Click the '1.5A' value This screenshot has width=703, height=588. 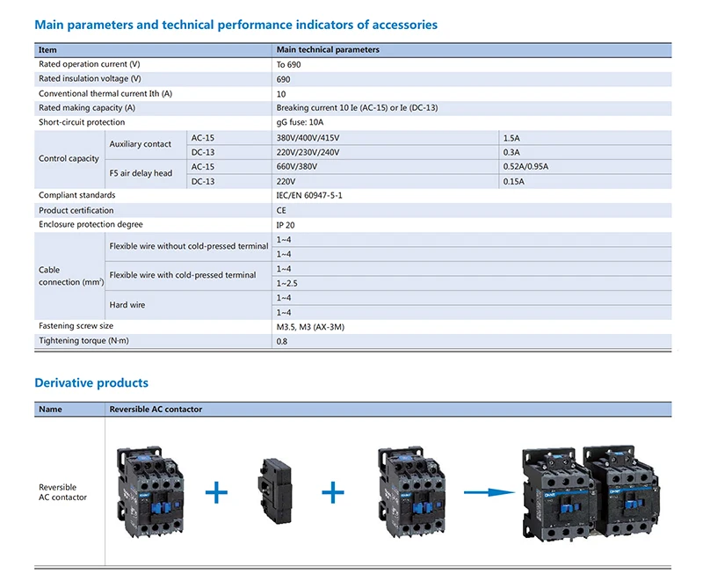pos(511,138)
